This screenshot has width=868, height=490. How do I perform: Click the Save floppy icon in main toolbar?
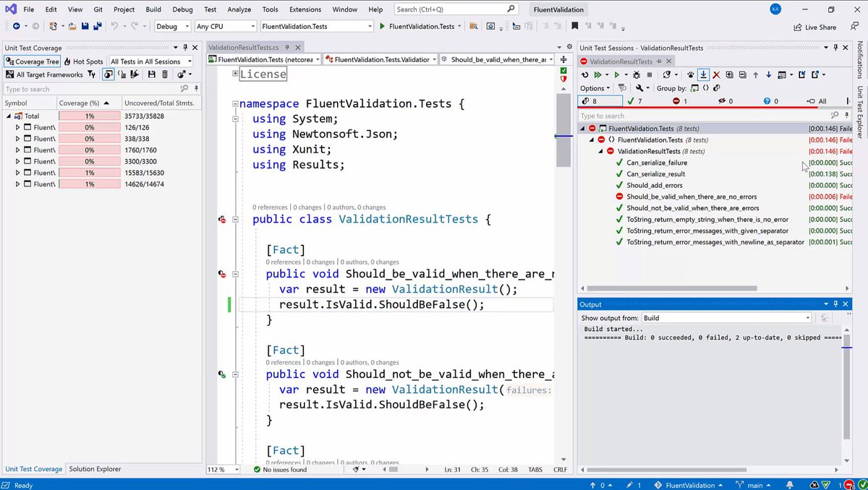[85, 27]
